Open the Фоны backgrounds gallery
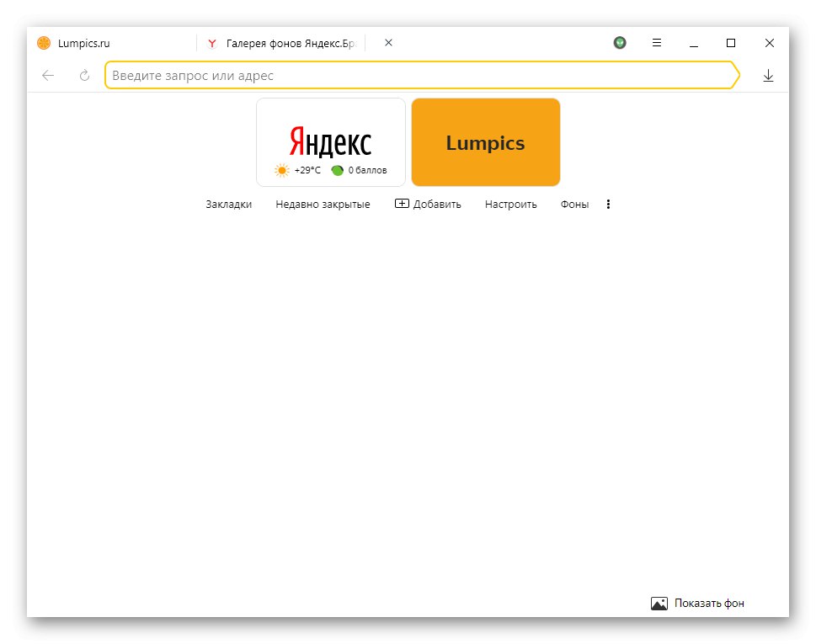Screen dimensions: 816x644 (574, 205)
